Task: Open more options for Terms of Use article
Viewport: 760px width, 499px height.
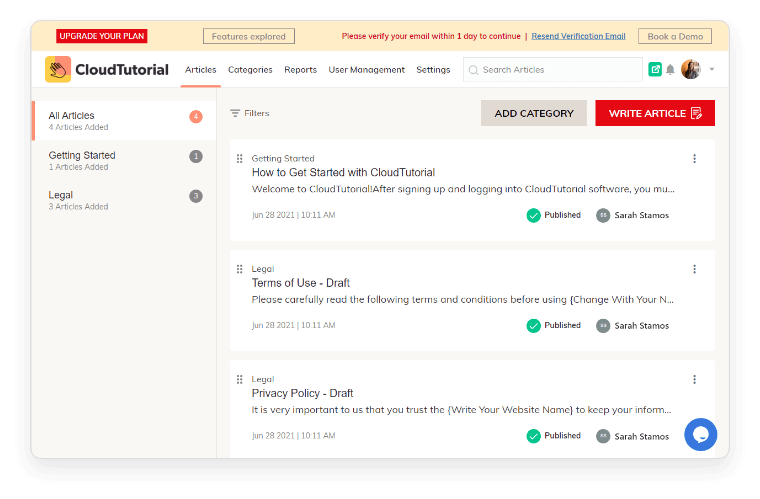Action: [694, 269]
